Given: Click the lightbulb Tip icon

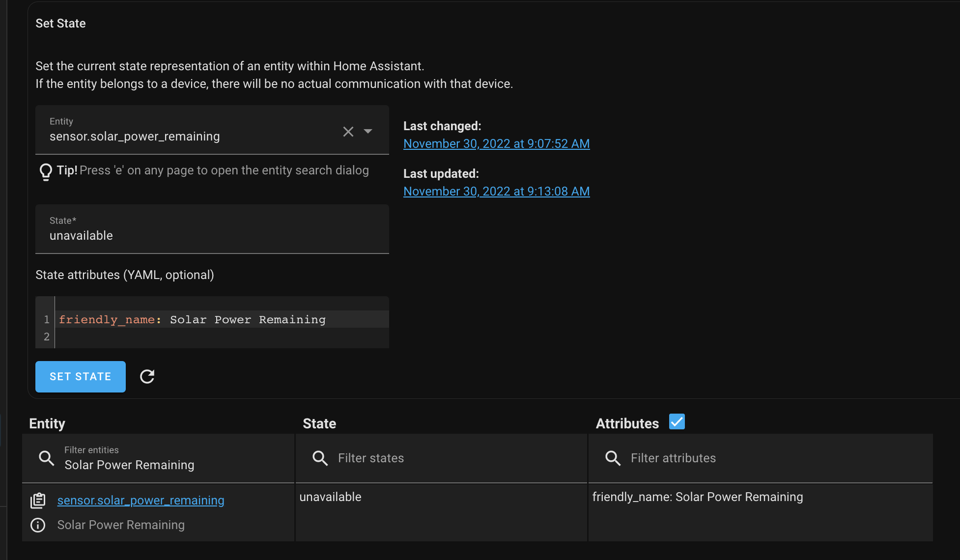Looking at the screenshot, I should pyautogui.click(x=46, y=172).
